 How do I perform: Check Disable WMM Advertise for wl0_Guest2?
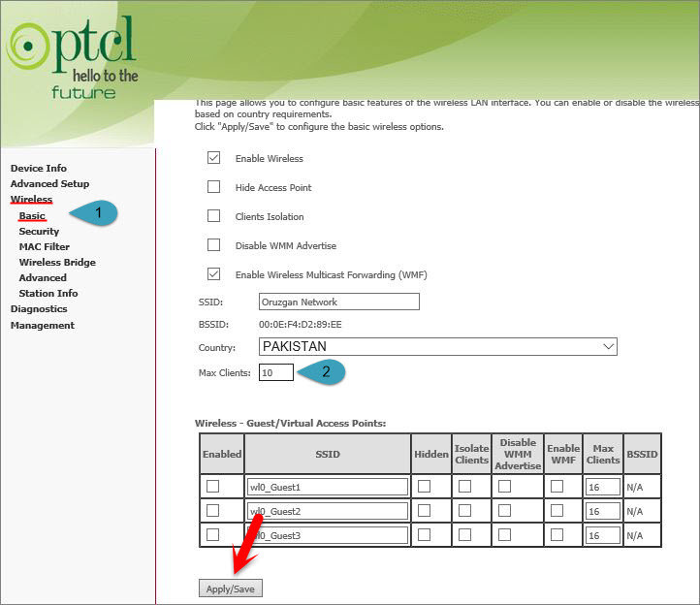point(504,510)
